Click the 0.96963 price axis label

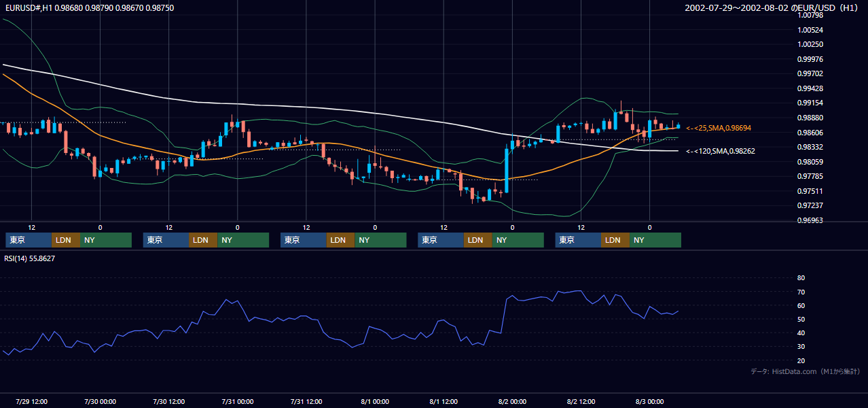pos(811,220)
